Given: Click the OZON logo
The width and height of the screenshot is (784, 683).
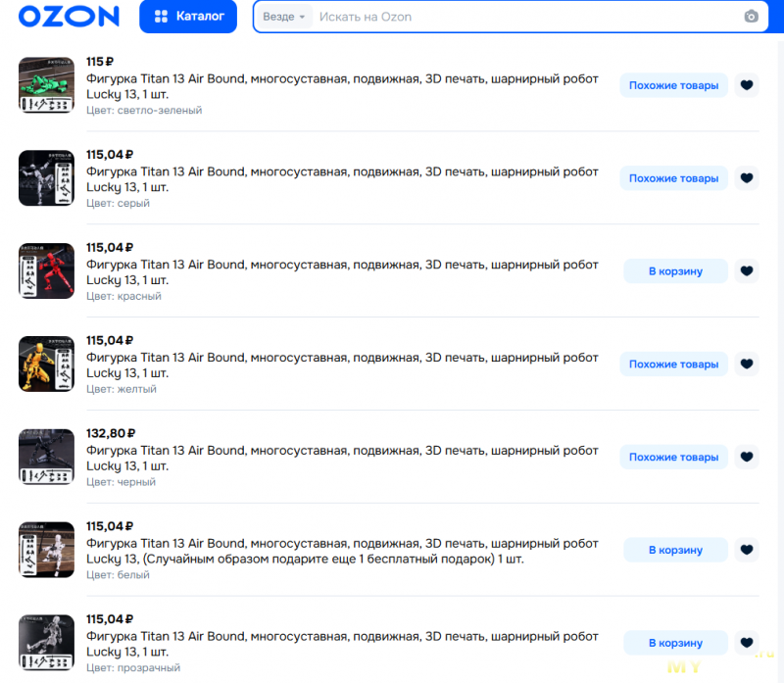Looking at the screenshot, I should coord(69,17).
